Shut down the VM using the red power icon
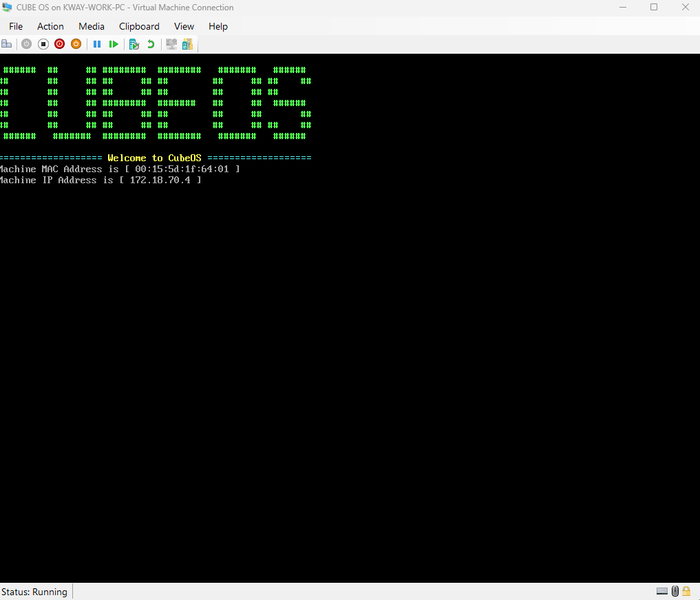The width and height of the screenshot is (700, 600). click(59, 44)
